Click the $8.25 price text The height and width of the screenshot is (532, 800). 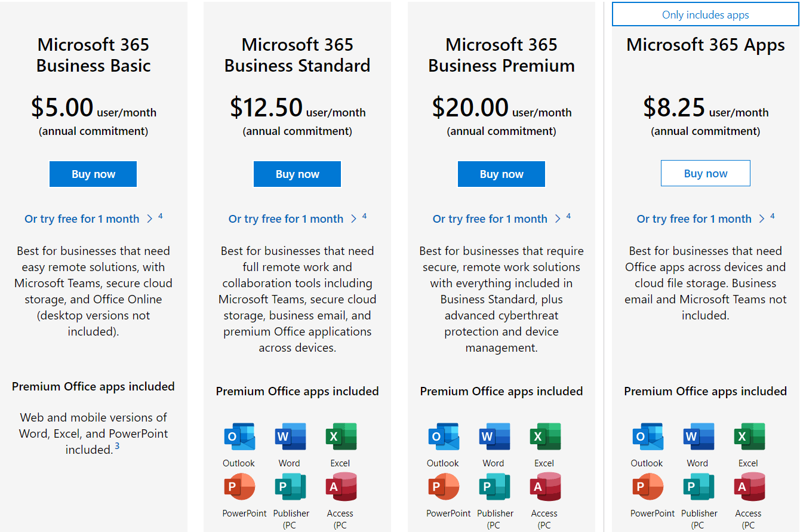pos(674,107)
